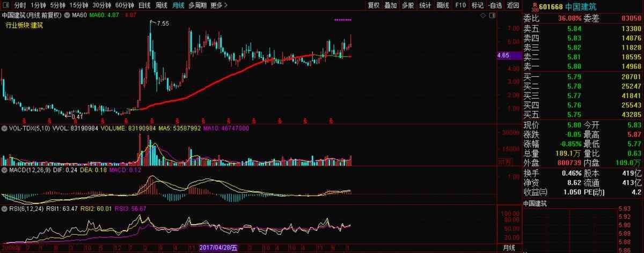
Task: Click the 月线 label at bottom-right corner
Action: (x=509, y=248)
